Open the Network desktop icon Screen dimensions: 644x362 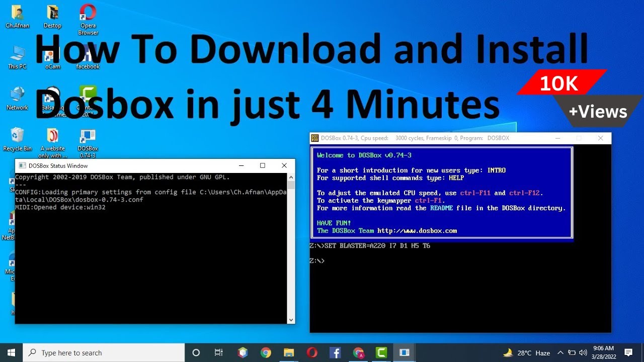click(x=17, y=98)
